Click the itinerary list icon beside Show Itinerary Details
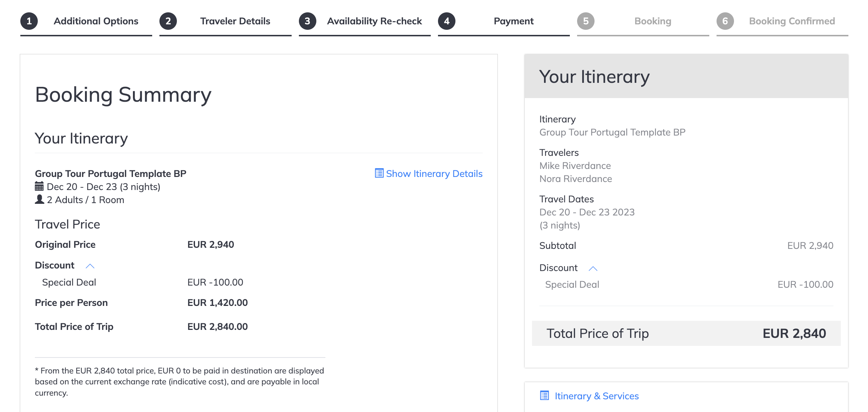 point(379,173)
